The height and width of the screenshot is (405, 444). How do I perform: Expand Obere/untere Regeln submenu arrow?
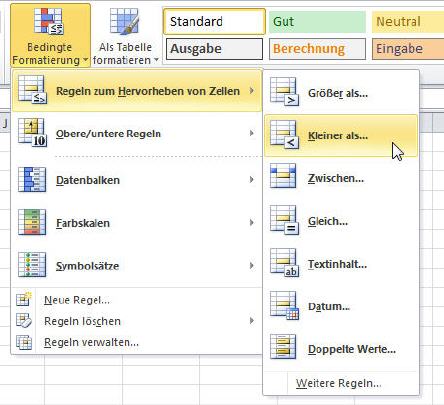[x=252, y=133]
